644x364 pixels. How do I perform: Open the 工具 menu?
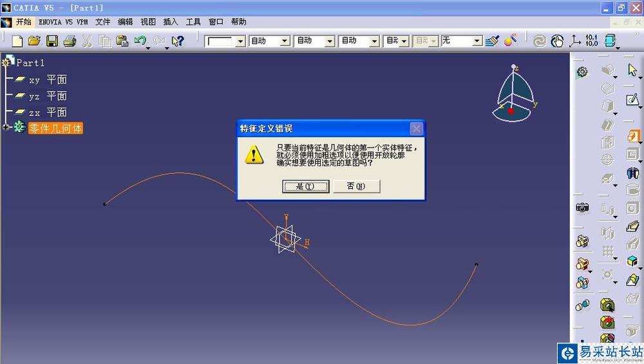tap(193, 22)
